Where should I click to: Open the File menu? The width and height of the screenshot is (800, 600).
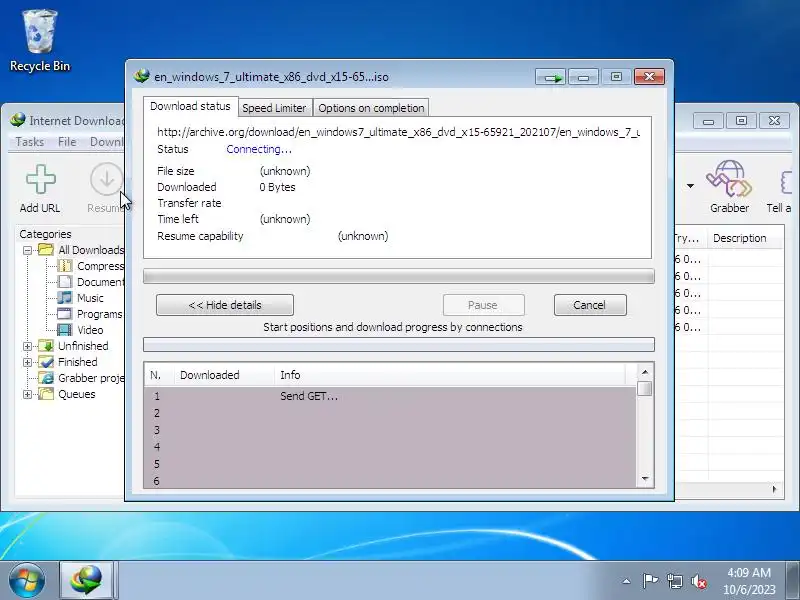[67, 142]
